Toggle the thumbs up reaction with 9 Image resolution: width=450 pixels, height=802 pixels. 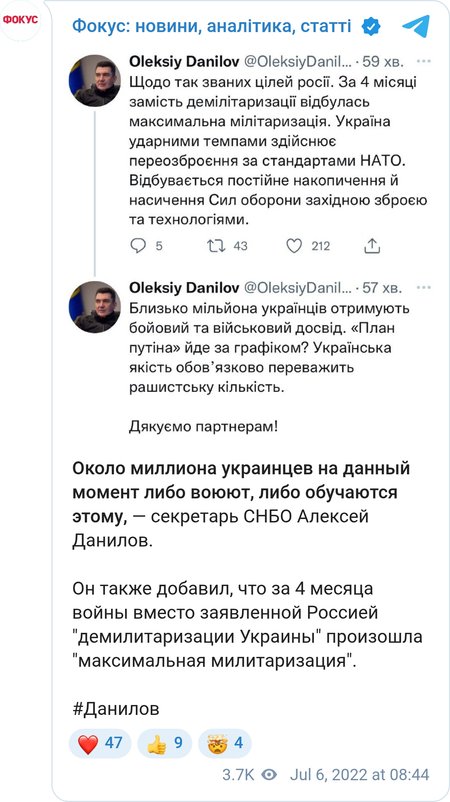click(x=164, y=743)
